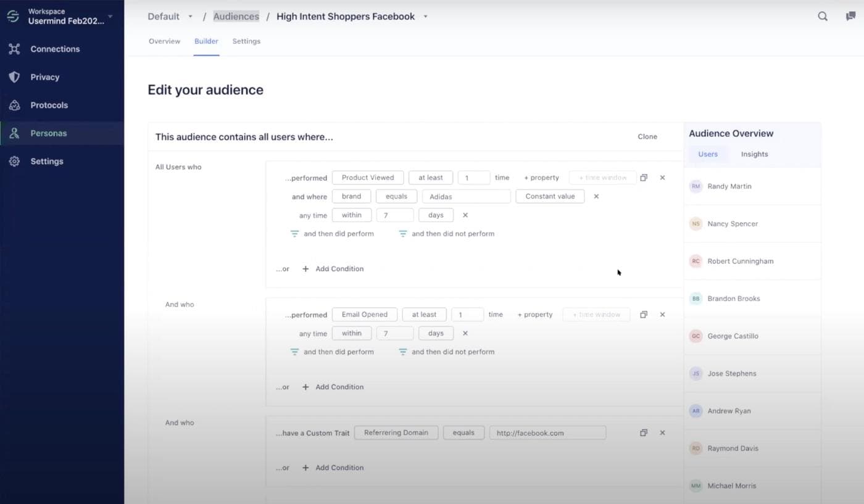
Task: Open Settings via the gear icon
Action: click(15, 161)
